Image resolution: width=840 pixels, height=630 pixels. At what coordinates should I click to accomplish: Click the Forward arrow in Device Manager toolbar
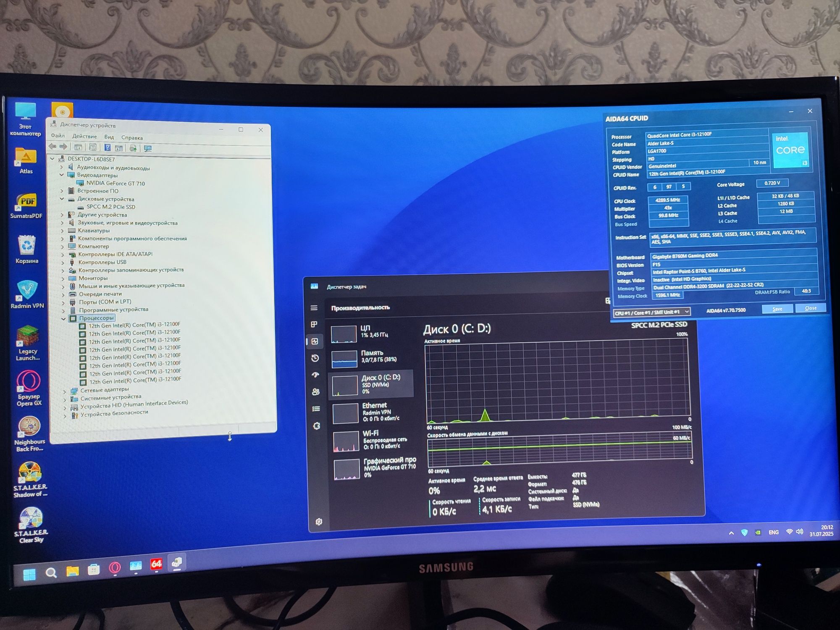(63, 146)
